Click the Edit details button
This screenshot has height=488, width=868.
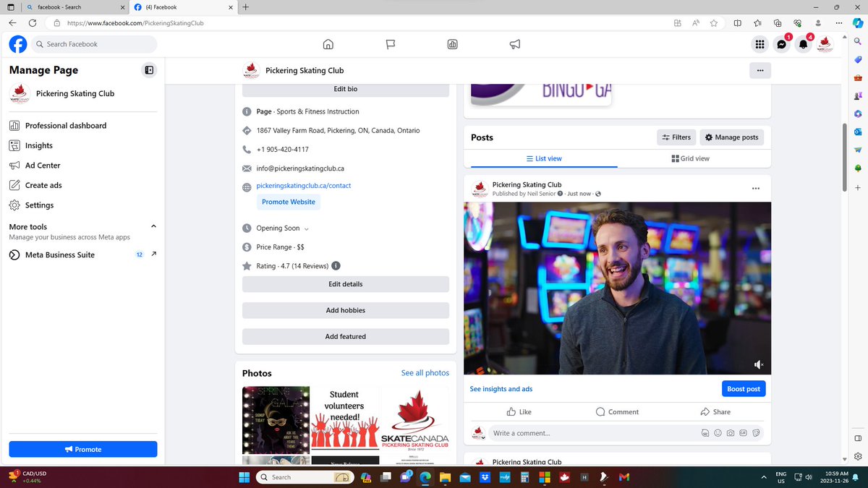tap(346, 284)
